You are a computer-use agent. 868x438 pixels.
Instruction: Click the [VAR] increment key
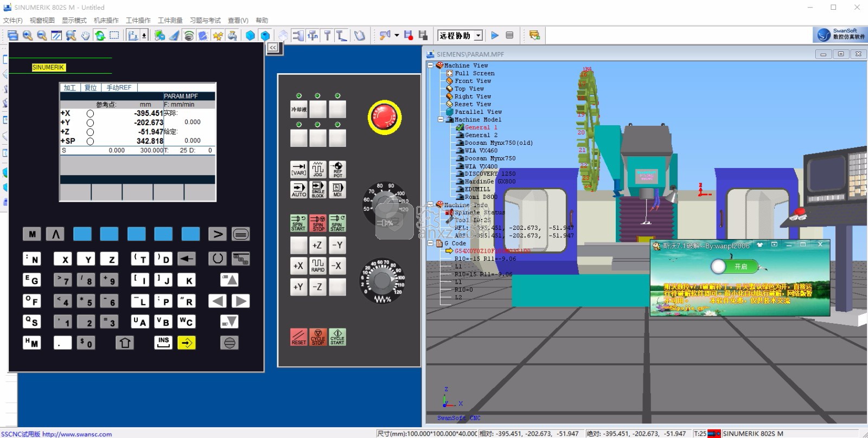(x=299, y=169)
